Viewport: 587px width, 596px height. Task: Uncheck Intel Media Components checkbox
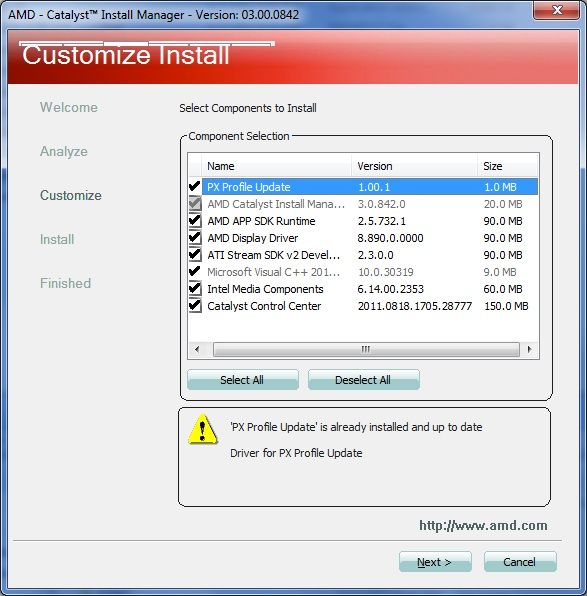(x=195, y=289)
